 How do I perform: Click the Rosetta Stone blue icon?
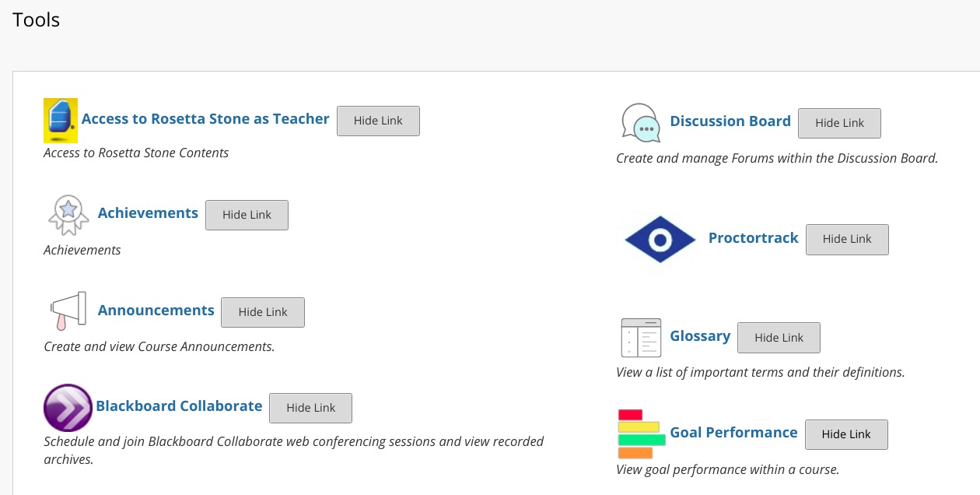click(x=61, y=121)
